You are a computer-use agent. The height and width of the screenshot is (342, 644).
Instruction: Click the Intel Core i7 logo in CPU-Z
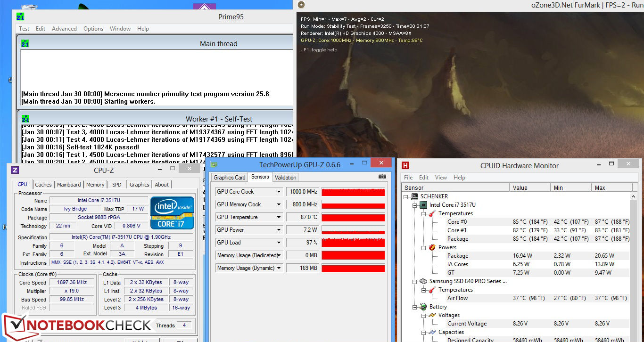coord(173,213)
